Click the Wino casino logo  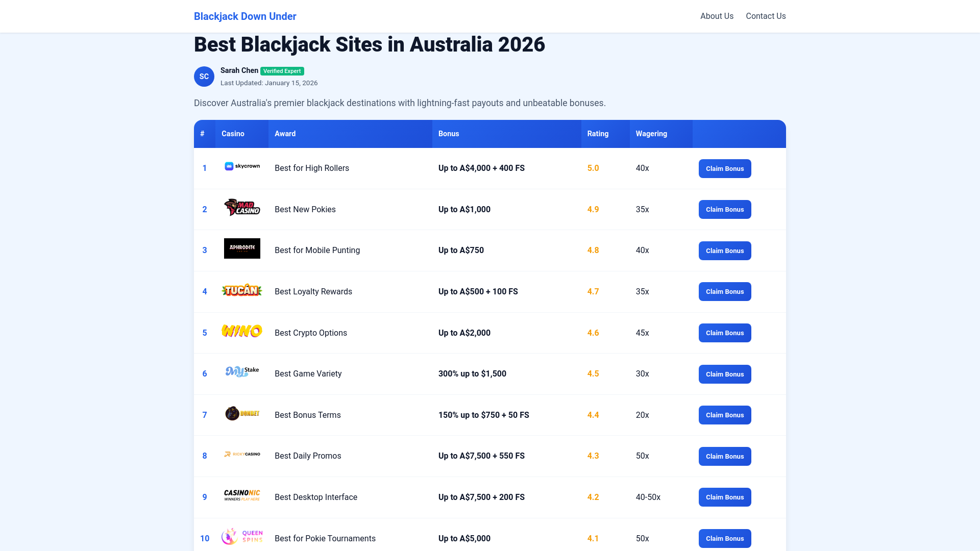(242, 331)
